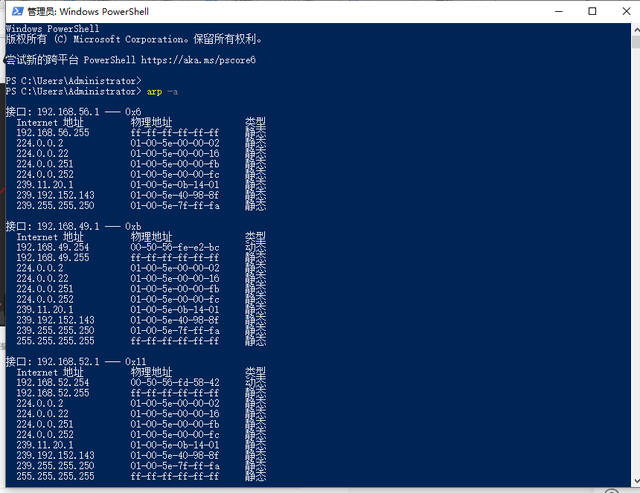This screenshot has height=493, width=640.
Task: Click IP address 192.168.56.255
Action: point(53,133)
